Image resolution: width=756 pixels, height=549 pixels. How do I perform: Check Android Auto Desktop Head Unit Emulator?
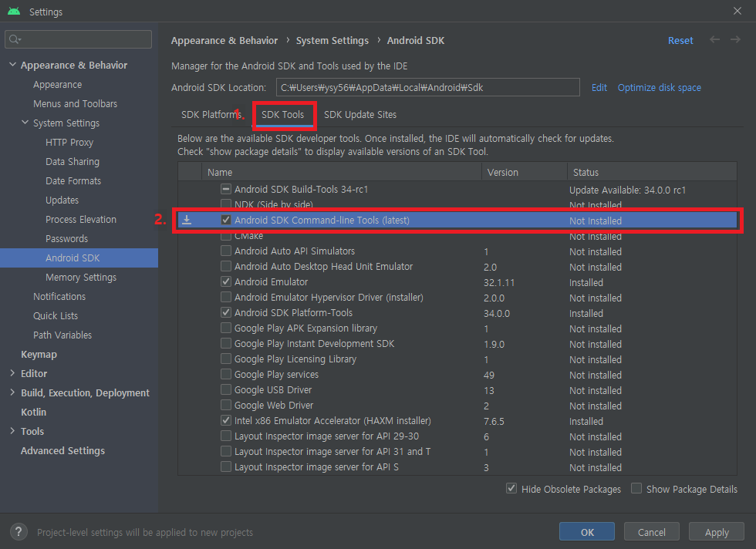pos(225,266)
